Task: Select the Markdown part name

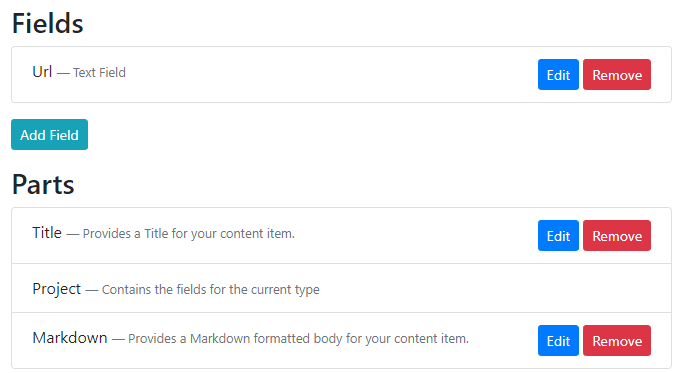Action: (x=70, y=338)
